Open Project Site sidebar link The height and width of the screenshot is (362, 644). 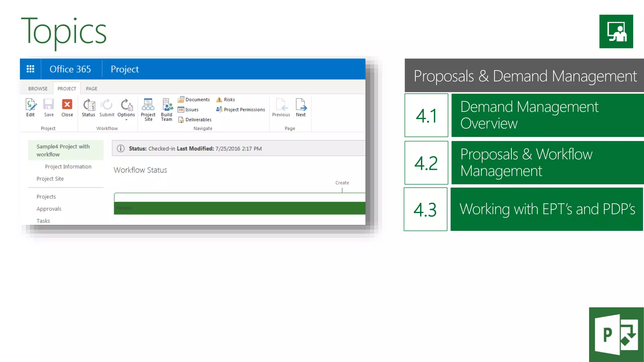tap(50, 178)
